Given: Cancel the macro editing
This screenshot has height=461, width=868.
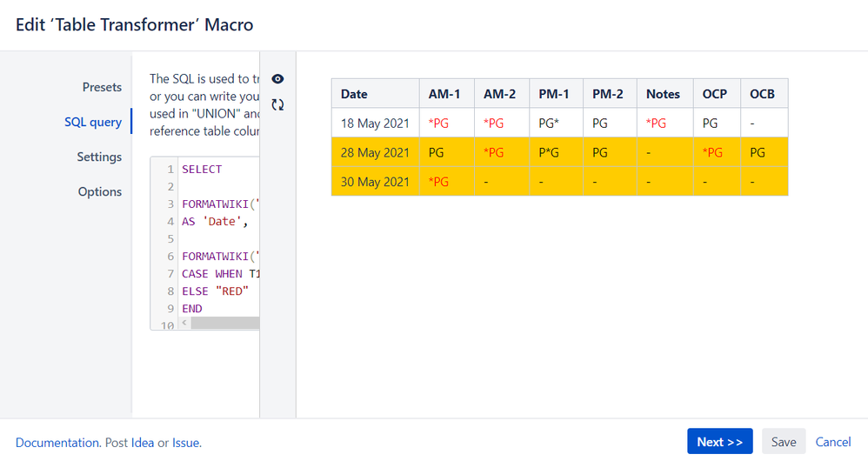Looking at the screenshot, I should click(x=832, y=442).
